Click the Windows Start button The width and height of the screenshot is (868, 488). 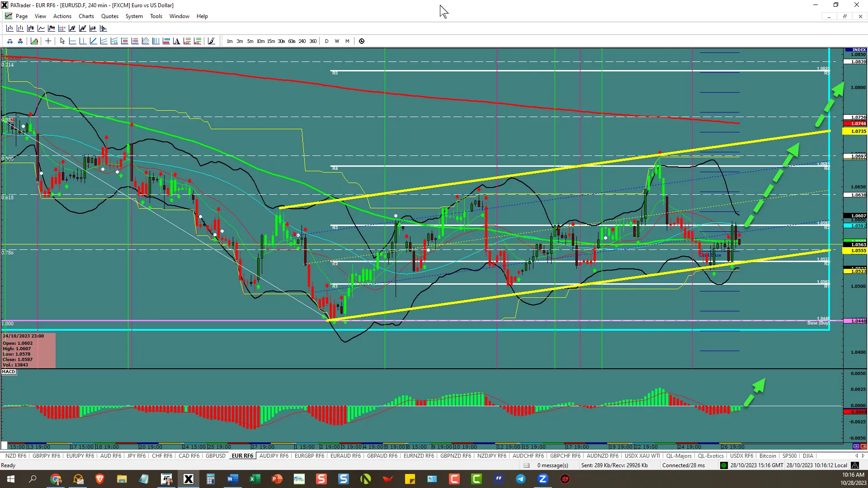pos(11,479)
